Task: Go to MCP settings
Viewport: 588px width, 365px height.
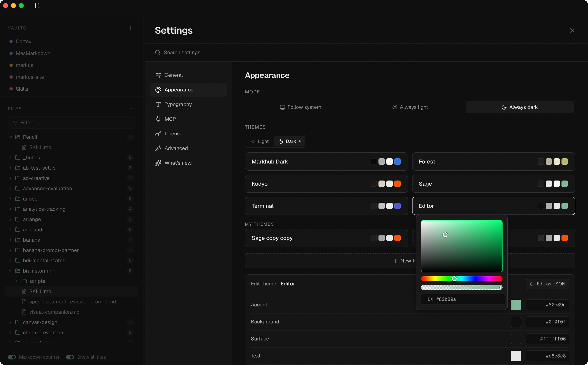Action: click(x=188, y=119)
